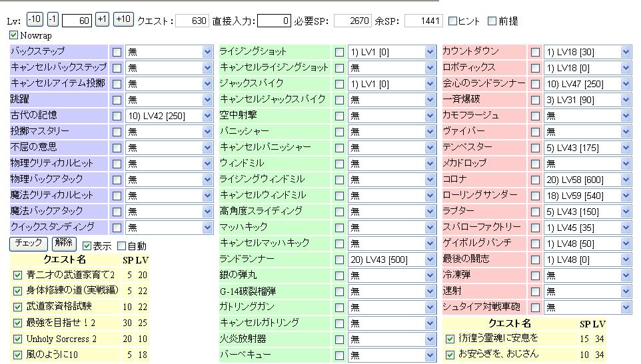This screenshot has width=641, height=364.
Task: Tick the checkbox beside バックステップ
Action: pyautogui.click(x=117, y=51)
